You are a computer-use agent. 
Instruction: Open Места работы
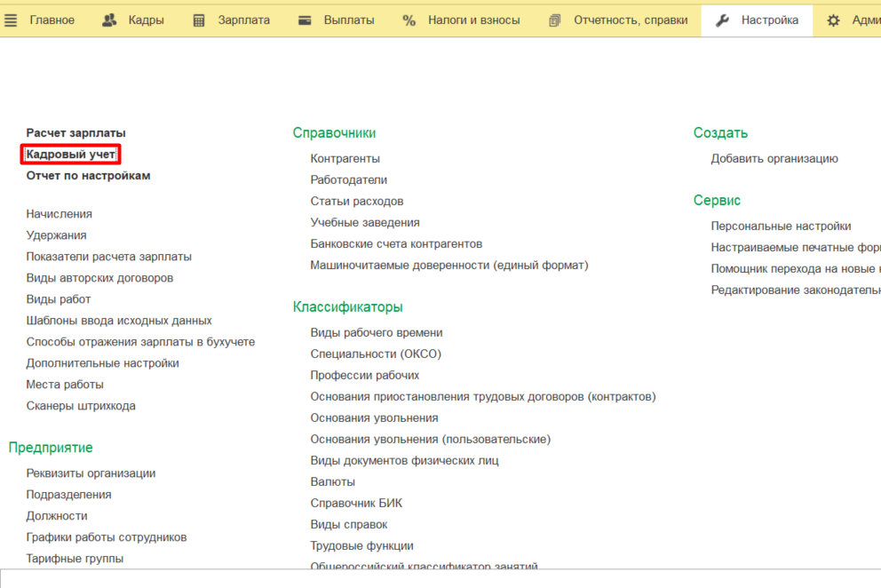point(65,385)
